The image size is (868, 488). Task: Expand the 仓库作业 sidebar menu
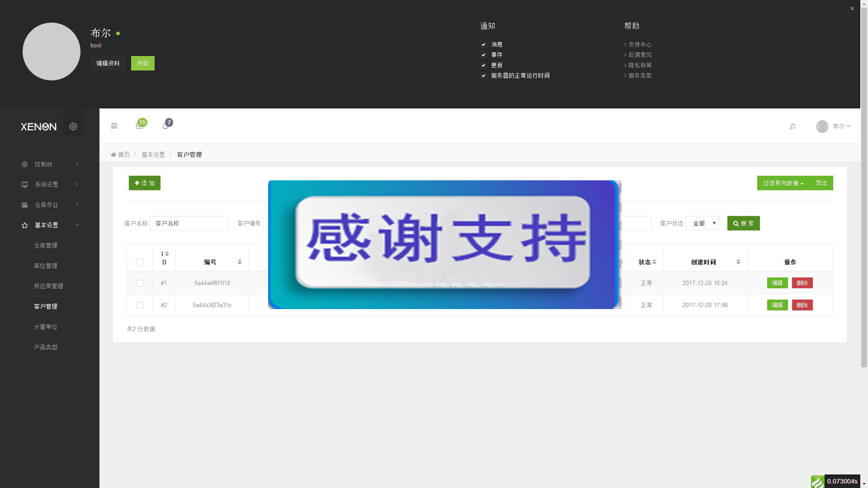pos(50,205)
